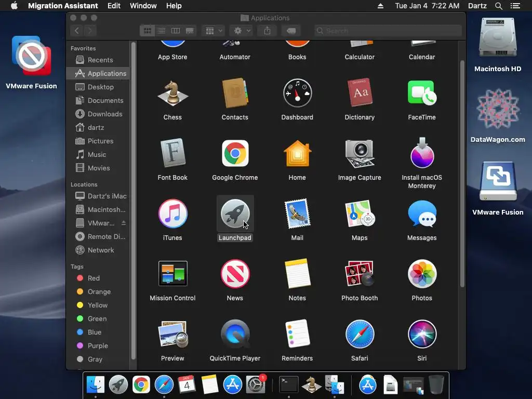The height and width of the screenshot is (399, 532).
Task: Open the Mail app icon
Action: [x=297, y=214]
